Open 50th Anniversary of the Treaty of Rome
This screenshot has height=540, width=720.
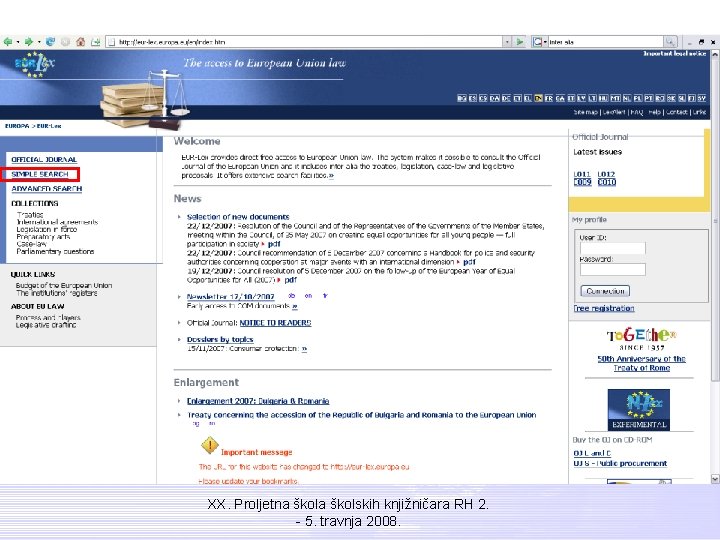(x=641, y=363)
